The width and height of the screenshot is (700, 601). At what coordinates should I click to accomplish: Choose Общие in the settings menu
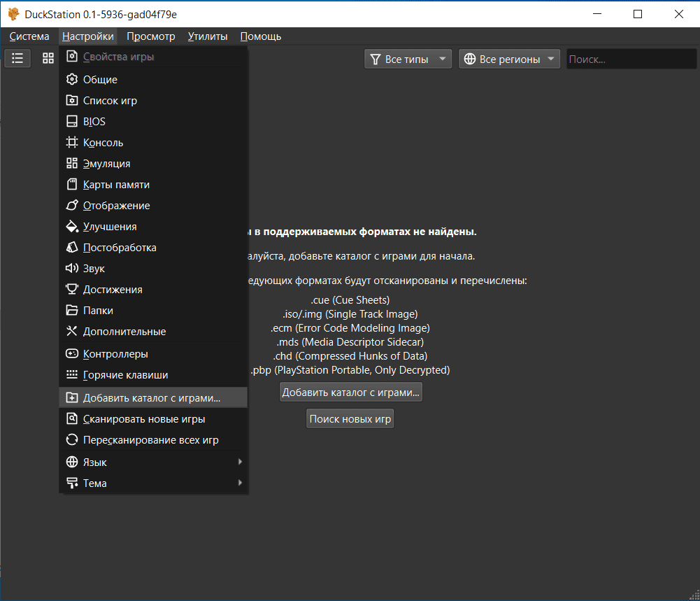[153, 79]
